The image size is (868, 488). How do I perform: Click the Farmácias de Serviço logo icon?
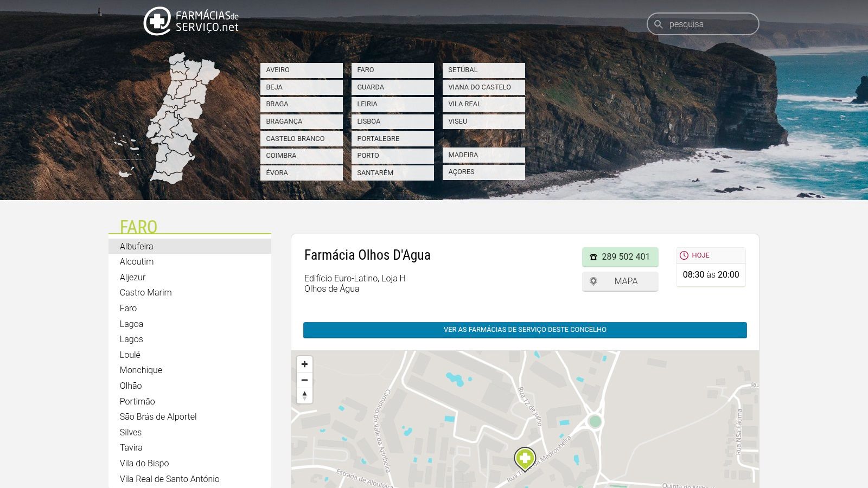pos(157,21)
